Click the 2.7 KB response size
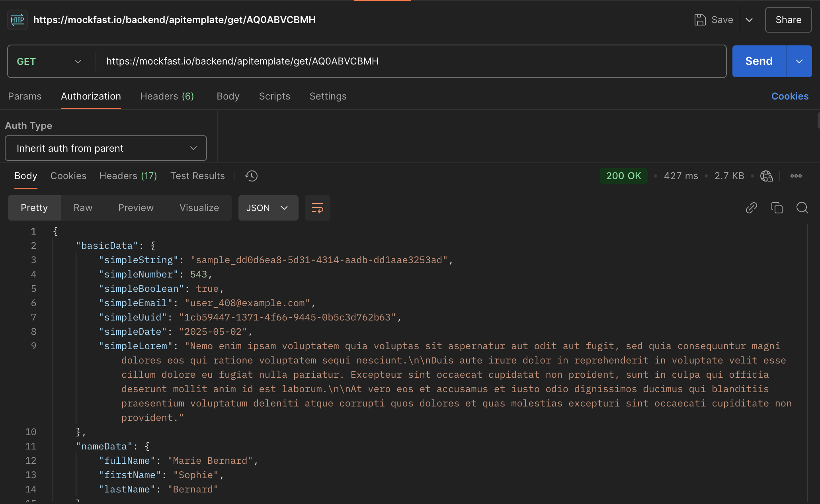 coord(729,176)
